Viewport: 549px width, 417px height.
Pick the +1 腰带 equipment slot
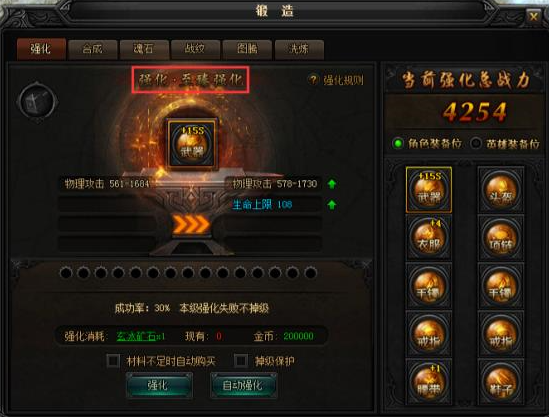coord(429,382)
